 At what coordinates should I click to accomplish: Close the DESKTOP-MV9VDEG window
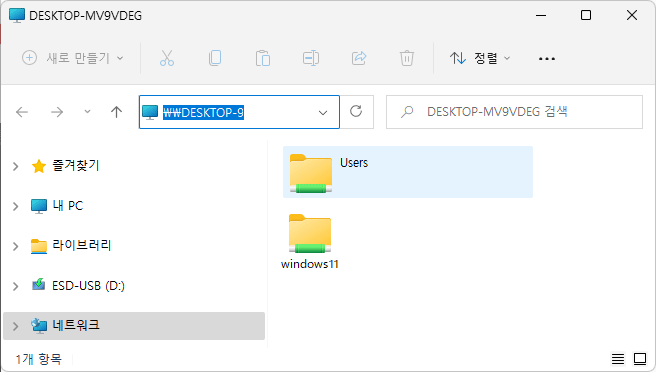click(632, 15)
